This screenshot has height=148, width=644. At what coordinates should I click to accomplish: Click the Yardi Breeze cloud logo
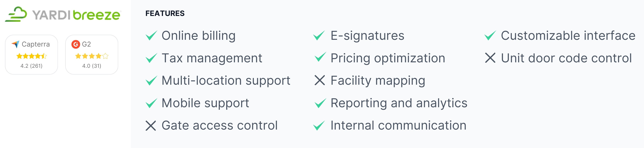click(16, 14)
